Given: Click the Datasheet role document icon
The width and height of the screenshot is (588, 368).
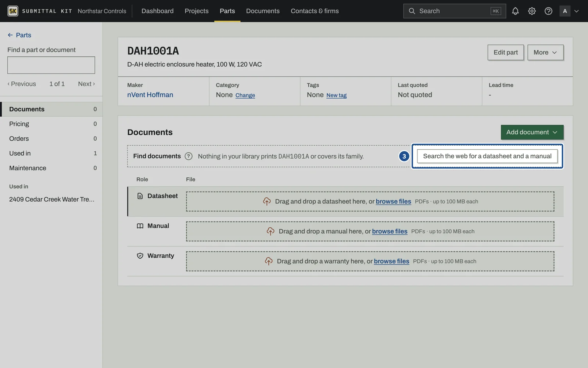Looking at the screenshot, I should point(140,196).
